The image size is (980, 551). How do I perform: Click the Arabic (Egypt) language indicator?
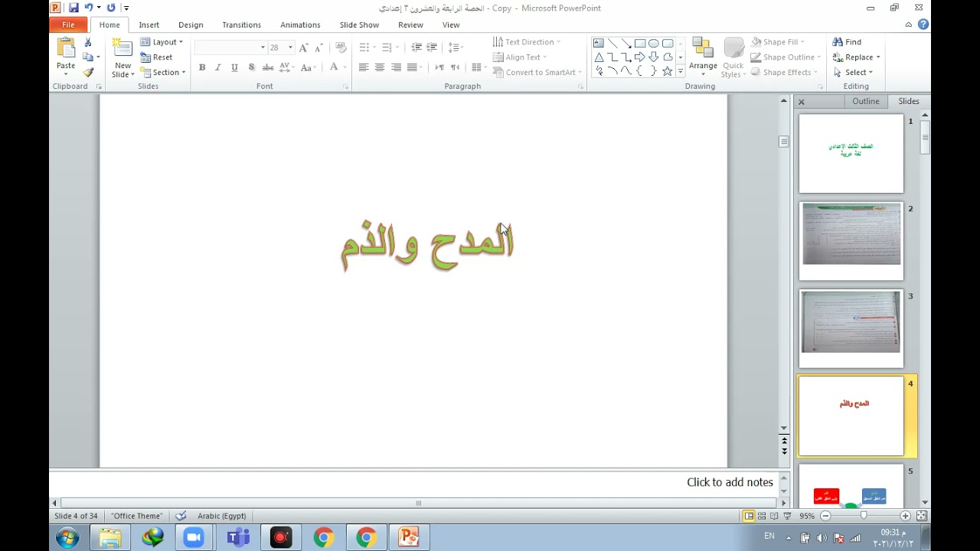tap(221, 516)
